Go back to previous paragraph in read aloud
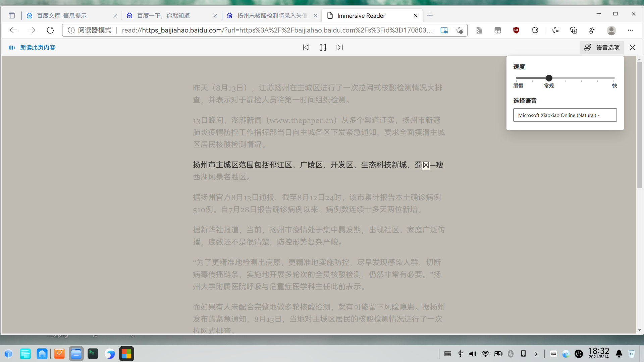The width and height of the screenshot is (644, 362). (306, 48)
